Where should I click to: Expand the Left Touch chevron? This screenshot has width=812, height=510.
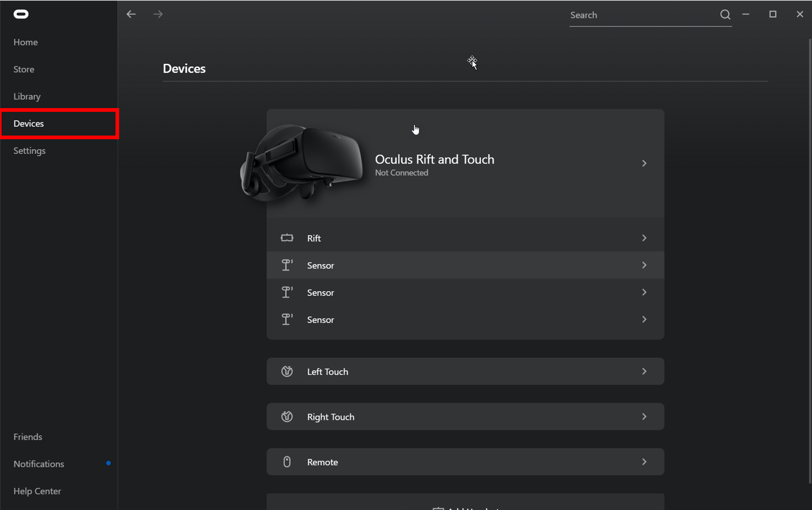coord(644,371)
